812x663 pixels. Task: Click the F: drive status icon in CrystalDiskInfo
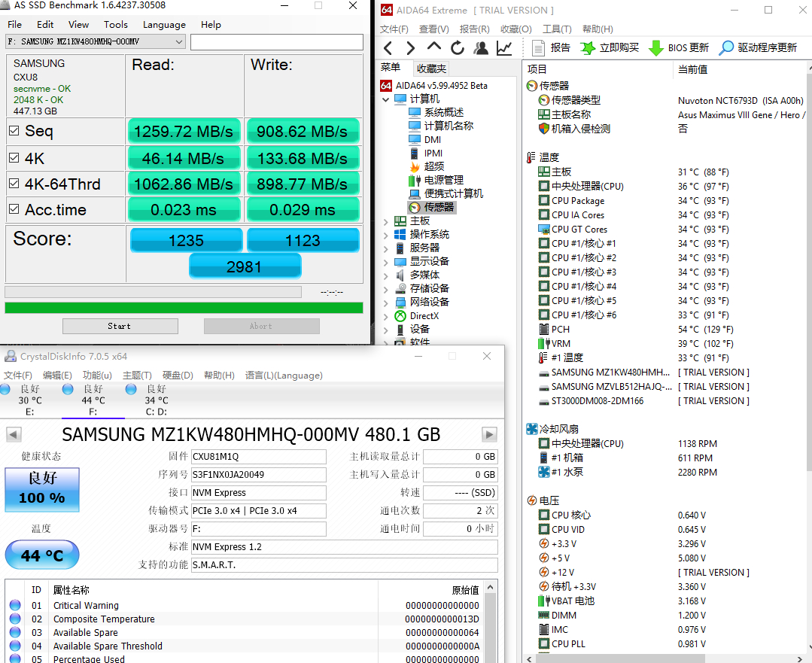68,389
